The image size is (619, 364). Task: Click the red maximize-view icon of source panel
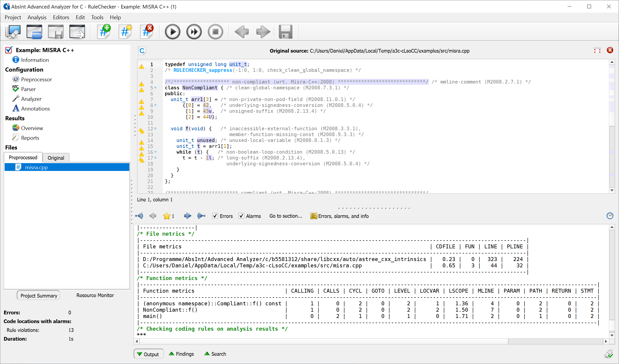tap(597, 51)
